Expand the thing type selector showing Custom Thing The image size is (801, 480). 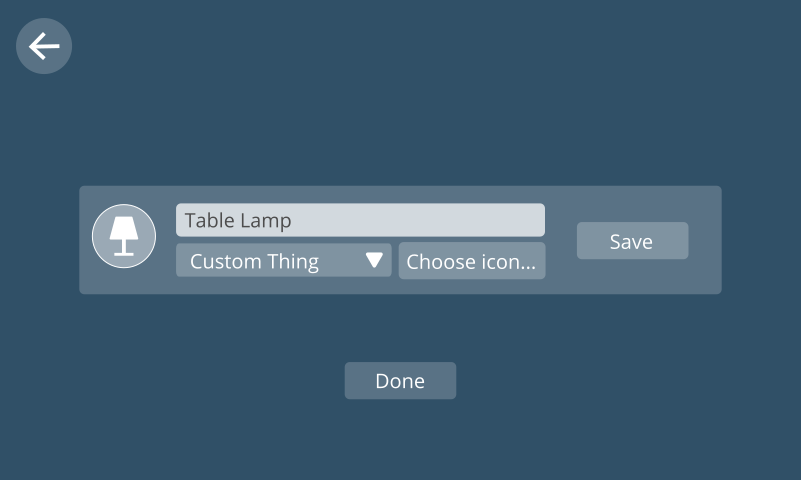284,260
